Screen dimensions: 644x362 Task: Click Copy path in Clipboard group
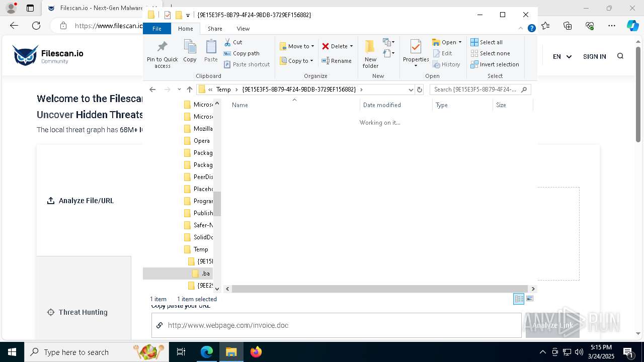click(x=242, y=53)
